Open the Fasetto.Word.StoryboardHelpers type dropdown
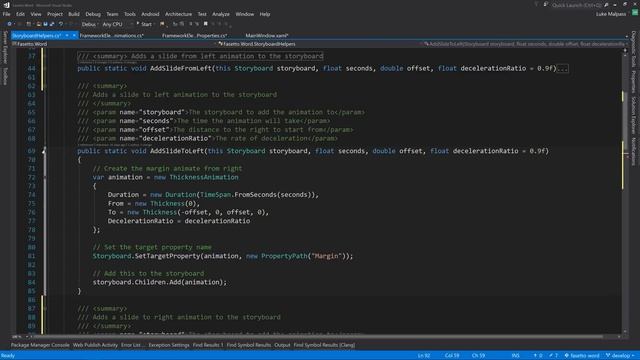The height and width of the screenshot is (360, 640). [318, 44]
